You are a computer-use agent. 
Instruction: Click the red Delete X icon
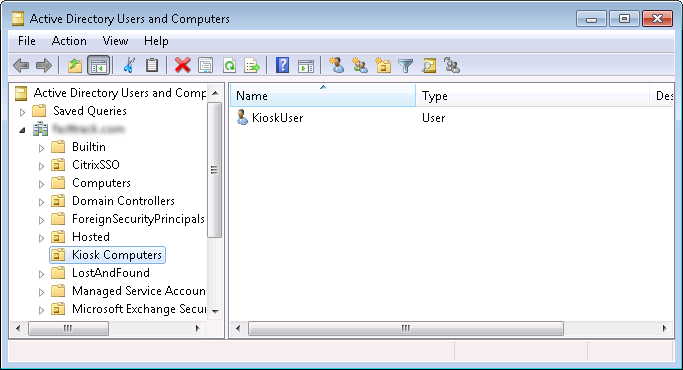coord(183,66)
